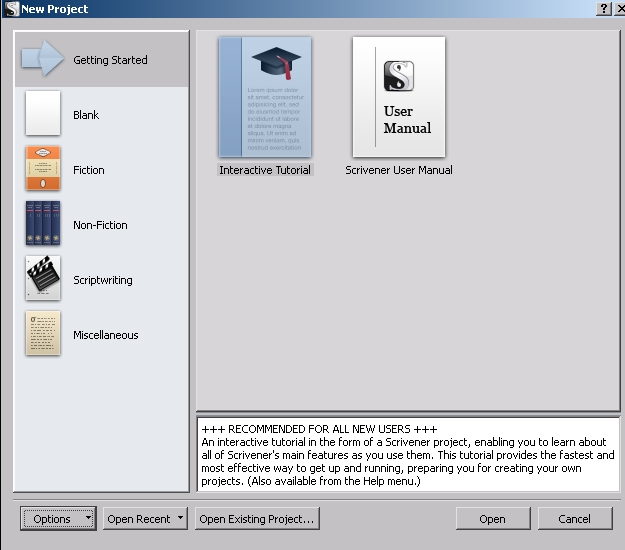625x550 pixels.
Task: Click the Scrivener logo in title bar
Action: (11, 8)
